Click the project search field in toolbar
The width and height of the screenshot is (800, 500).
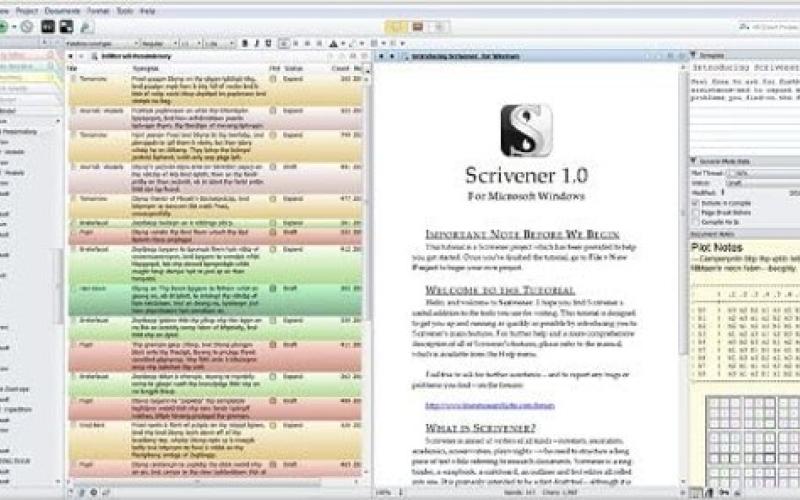click(768, 27)
